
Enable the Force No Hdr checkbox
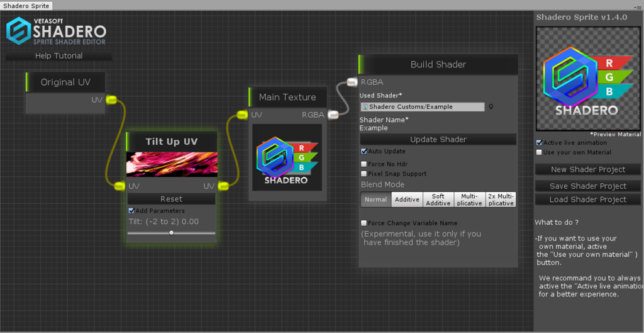coord(364,164)
